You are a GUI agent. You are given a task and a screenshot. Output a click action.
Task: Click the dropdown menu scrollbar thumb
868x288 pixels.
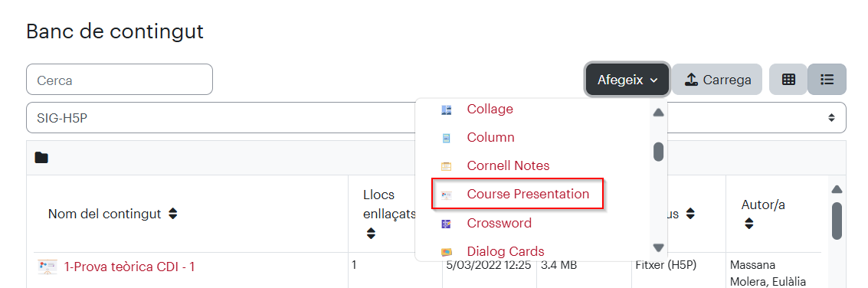tap(658, 152)
